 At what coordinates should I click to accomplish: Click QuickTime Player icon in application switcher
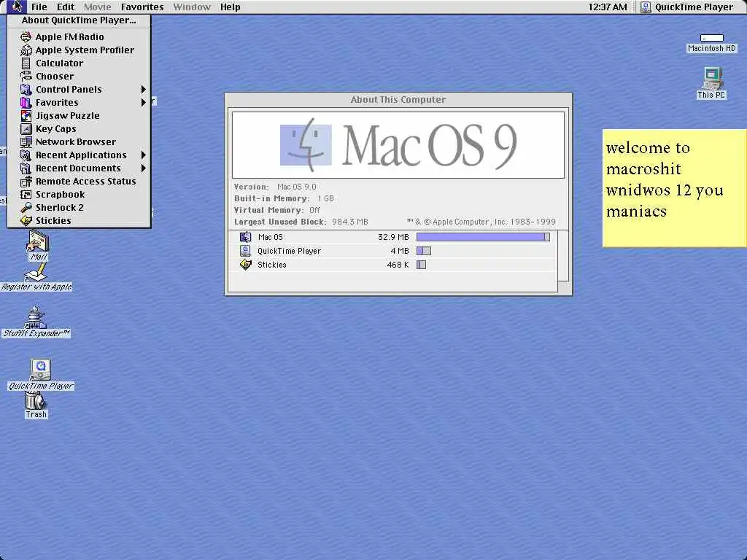point(645,7)
